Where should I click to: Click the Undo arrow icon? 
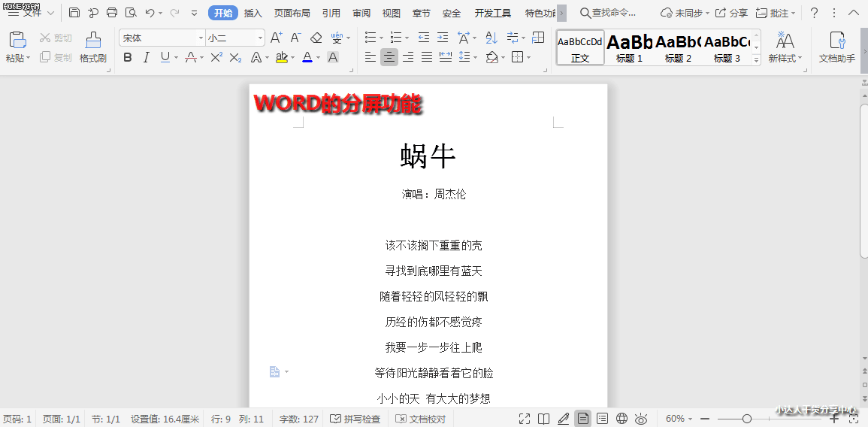point(150,13)
